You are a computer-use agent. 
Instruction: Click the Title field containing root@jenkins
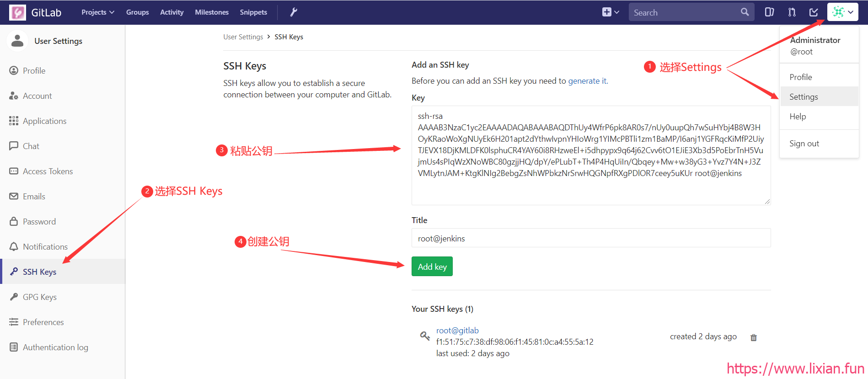(x=591, y=238)
